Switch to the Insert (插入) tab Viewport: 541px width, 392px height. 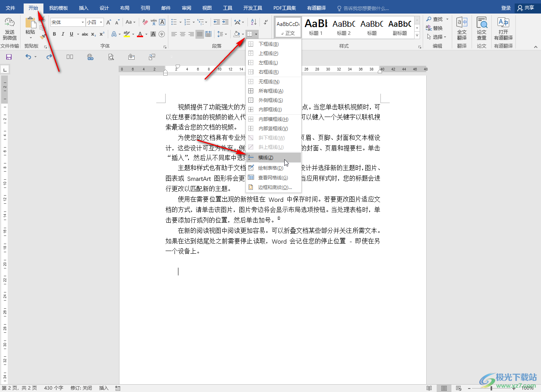pos(84,8)
